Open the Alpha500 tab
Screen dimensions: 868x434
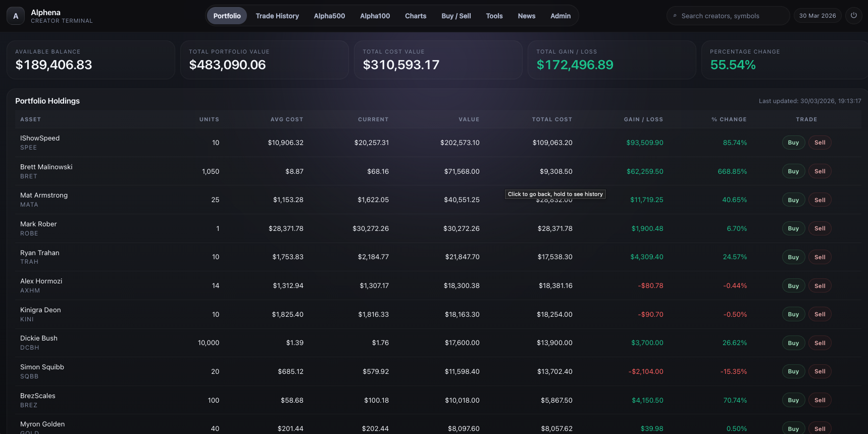330,16
